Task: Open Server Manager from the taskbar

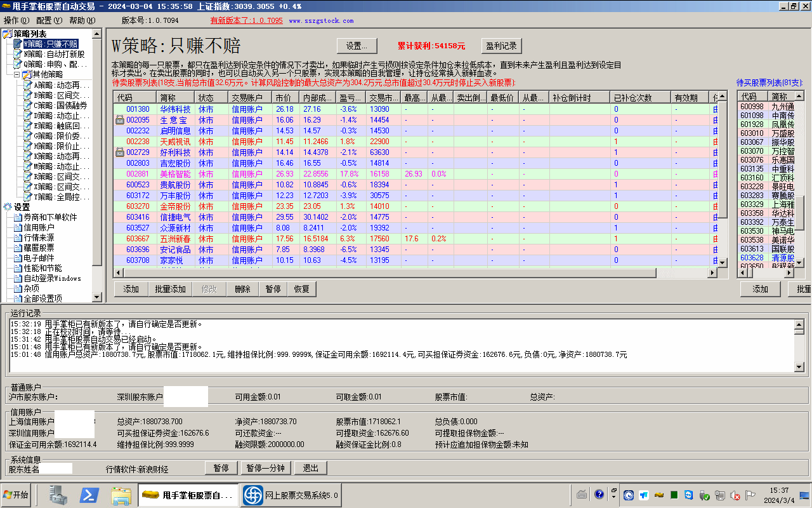Action: tap(58, 495)
